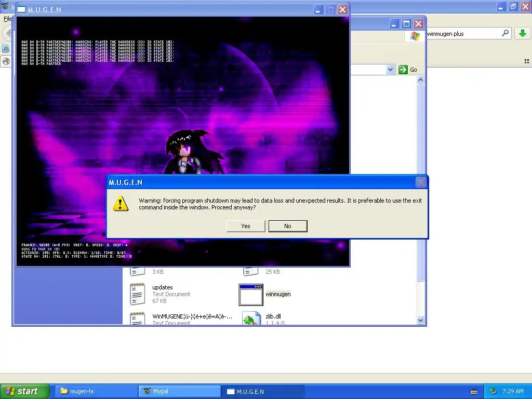
Task: Click Explorer scrollbar down arrow
Action: pyautogui.click(x=420, y=320)
